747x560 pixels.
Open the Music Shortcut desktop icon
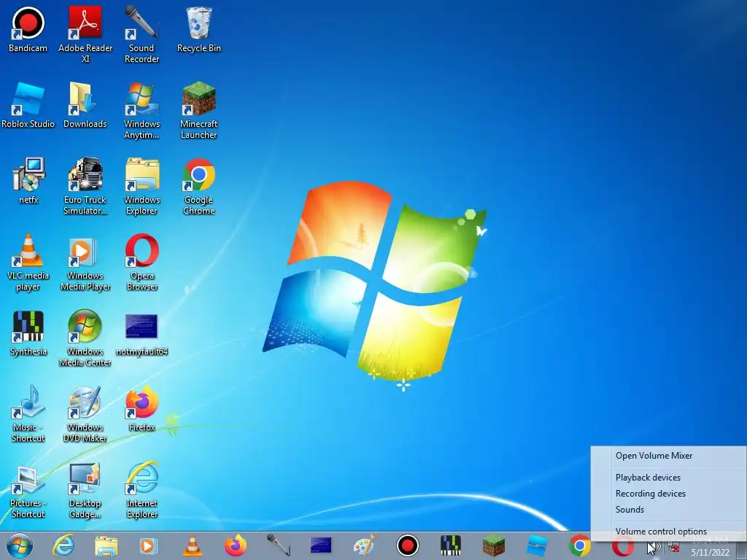point(28,414)
